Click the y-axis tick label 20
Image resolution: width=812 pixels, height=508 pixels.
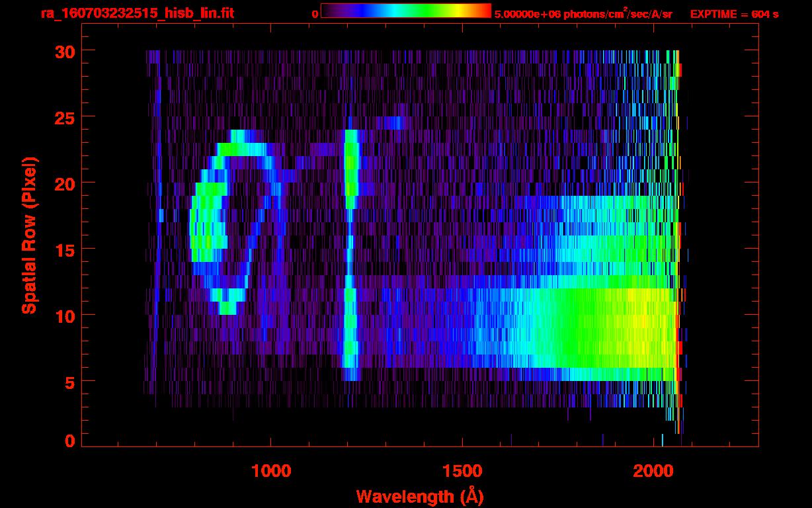point(64,183)
